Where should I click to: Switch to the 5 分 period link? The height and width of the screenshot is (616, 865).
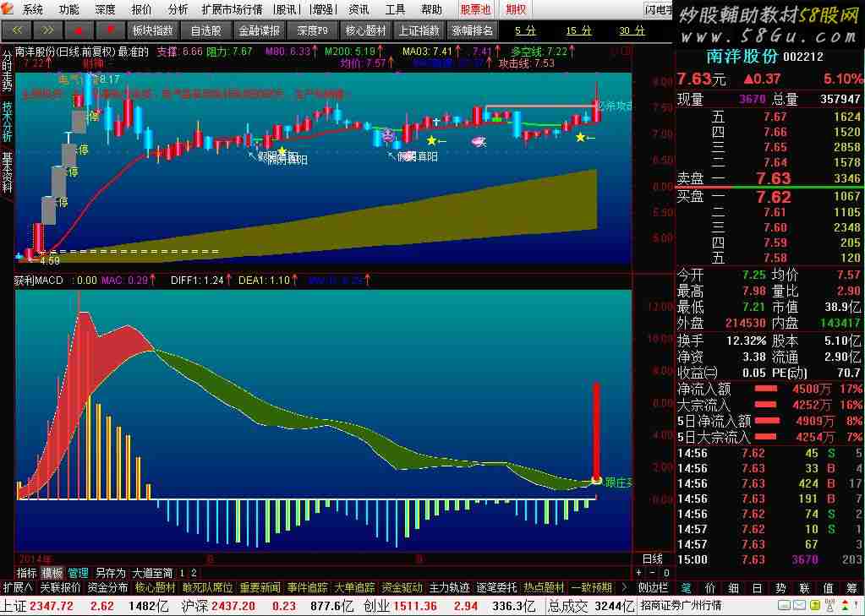click(x=525, y=31)
